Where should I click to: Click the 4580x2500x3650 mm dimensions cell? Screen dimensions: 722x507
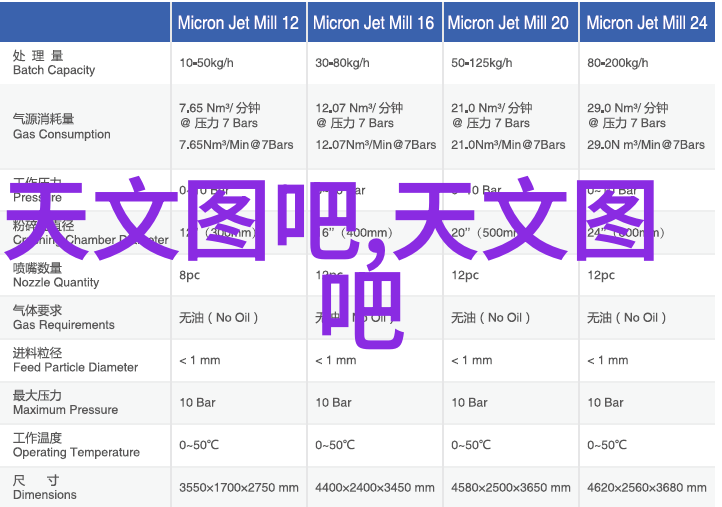[x=511, y=487]
